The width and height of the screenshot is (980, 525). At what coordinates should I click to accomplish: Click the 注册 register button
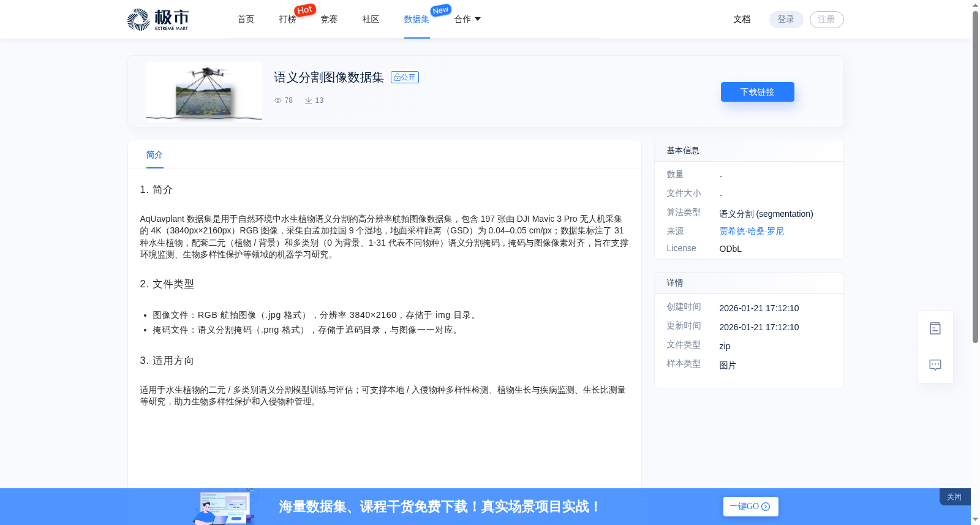pos(827,20)
